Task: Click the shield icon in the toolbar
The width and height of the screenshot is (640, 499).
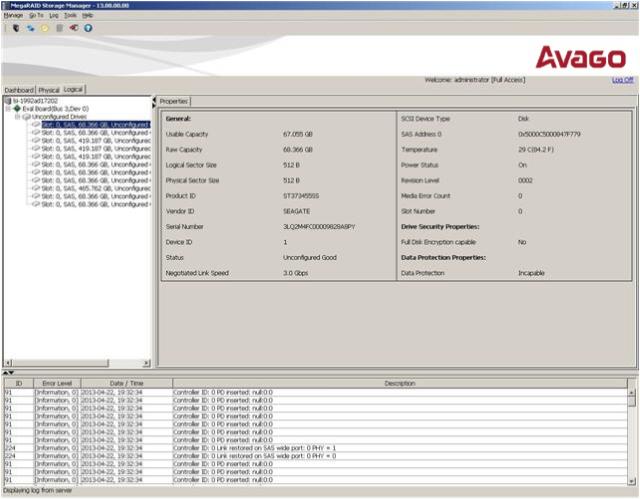Action: point(16,28)
